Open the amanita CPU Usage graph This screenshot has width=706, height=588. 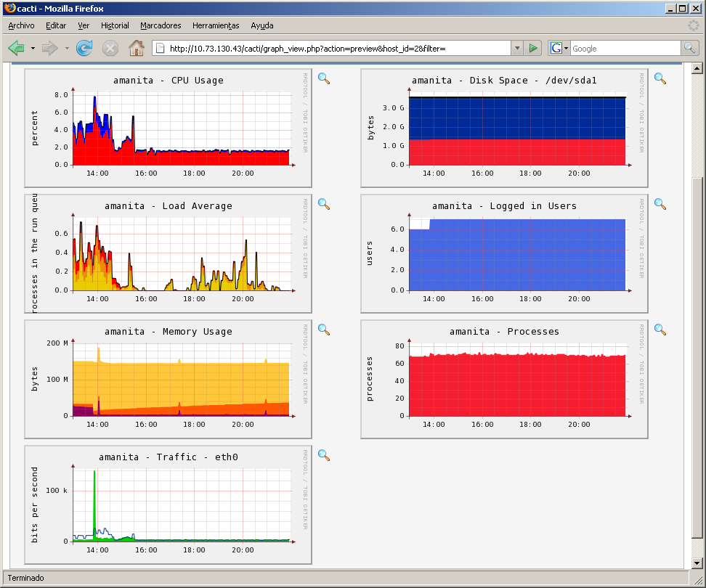click(168, 128)
